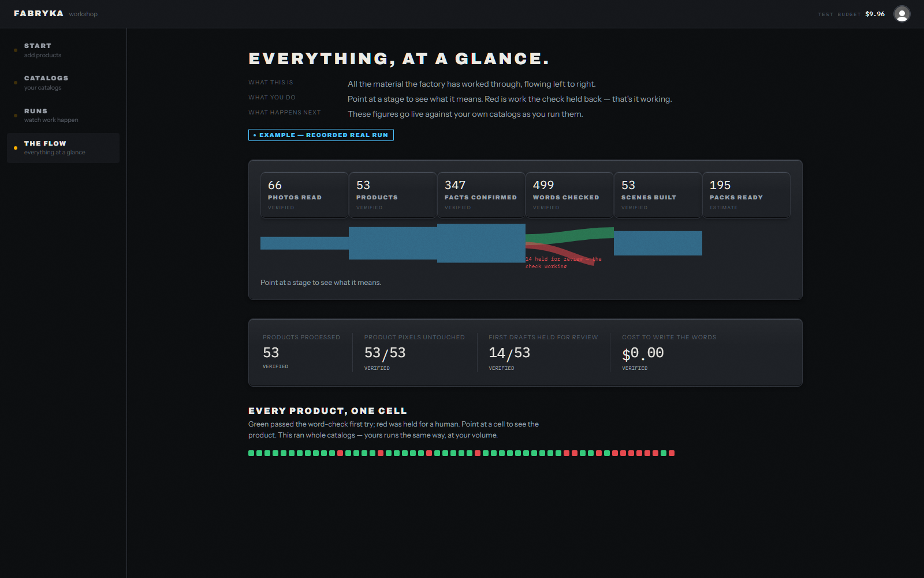Click the tallest blue band under Facts Confirmed
924x578 pixels.
click(481, 243)
